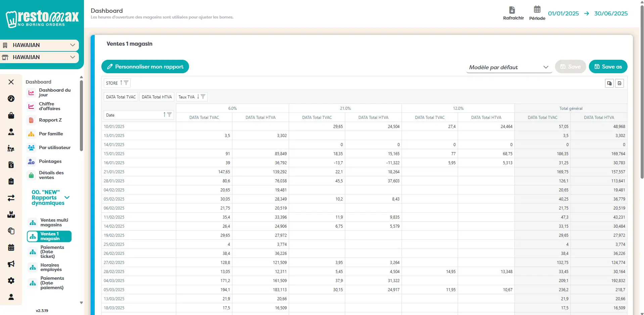Open Ventes multi magasins report

(x=49, y=222)
